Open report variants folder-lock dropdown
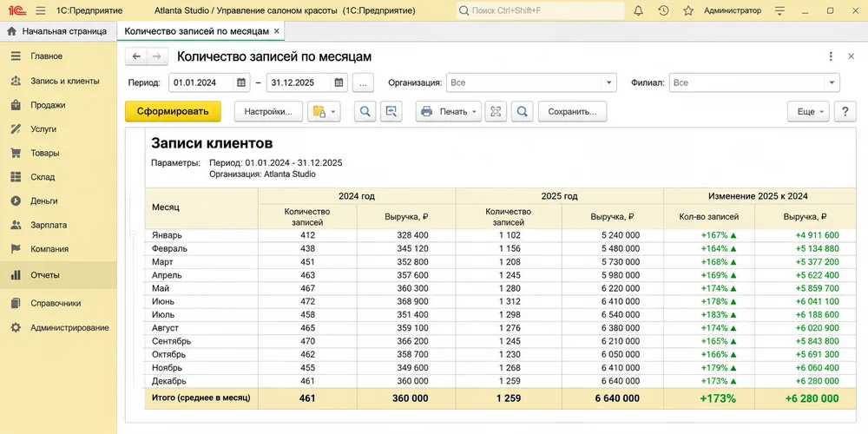868x434 pixels. tap(325, 111)
